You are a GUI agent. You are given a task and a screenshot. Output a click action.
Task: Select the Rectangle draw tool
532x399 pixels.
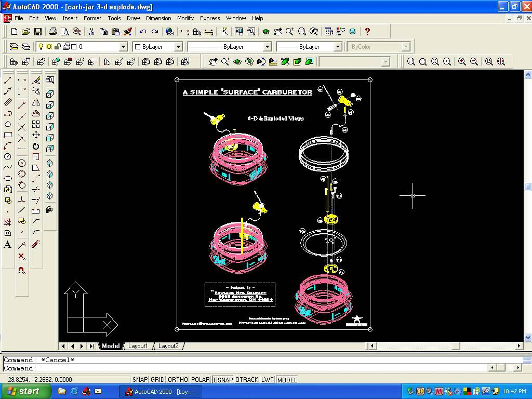pos(8,135)
